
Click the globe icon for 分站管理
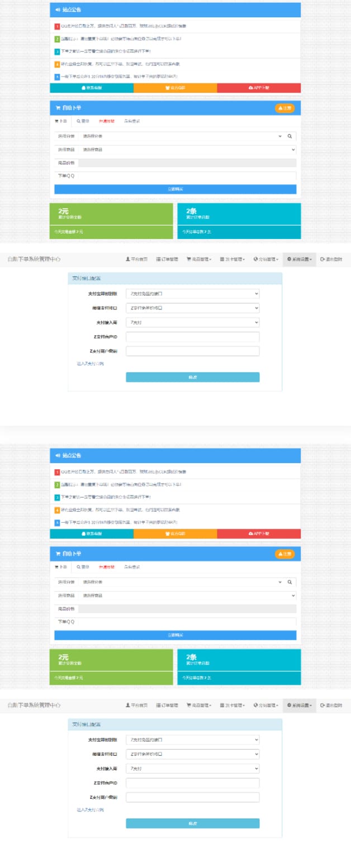click(255, 259)
